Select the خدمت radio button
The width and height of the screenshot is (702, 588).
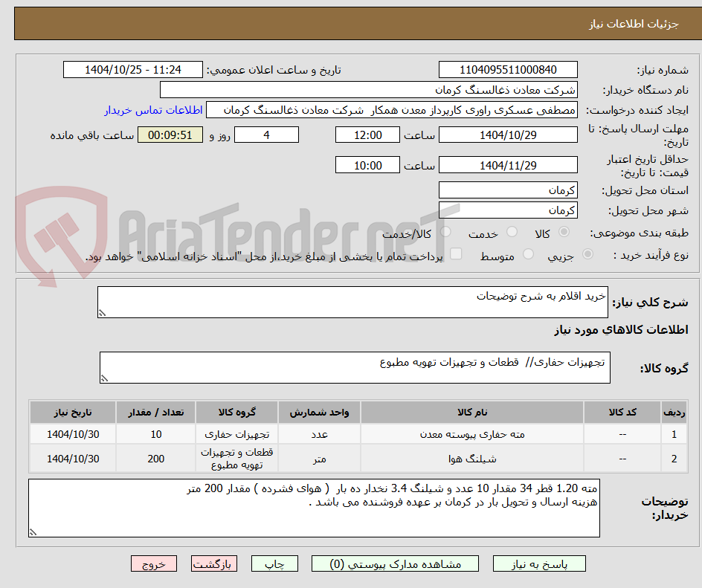pos(512,232)
